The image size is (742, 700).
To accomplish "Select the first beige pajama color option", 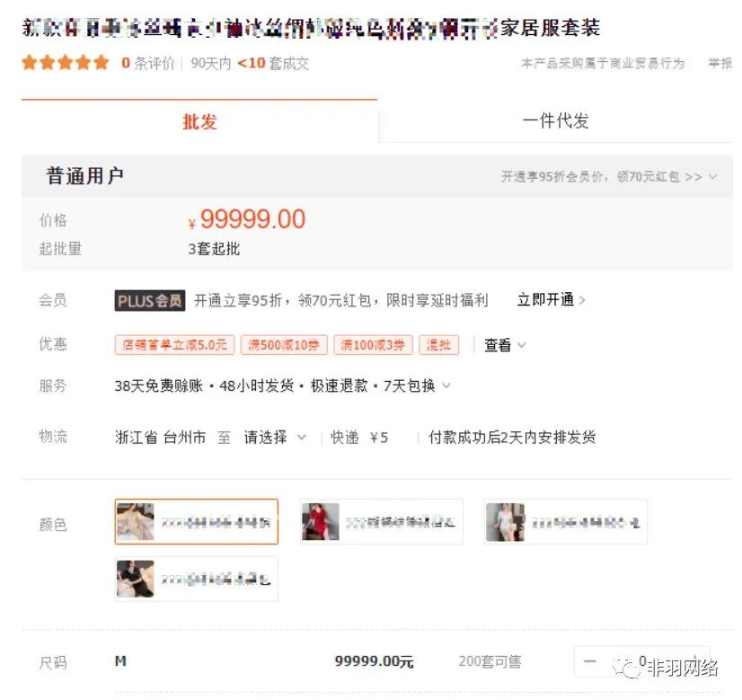I will [197, 522].
